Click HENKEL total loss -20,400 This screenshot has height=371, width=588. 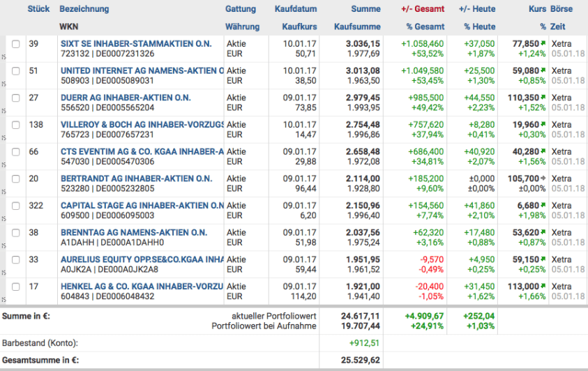(430, 287)
